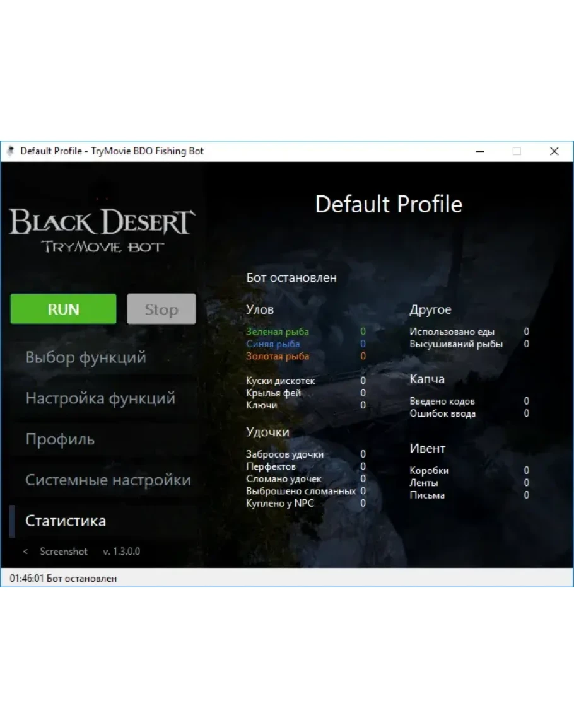Click the version number v. 1.3.0.0
Screen dimensions: 574x728
coord(121,552)
